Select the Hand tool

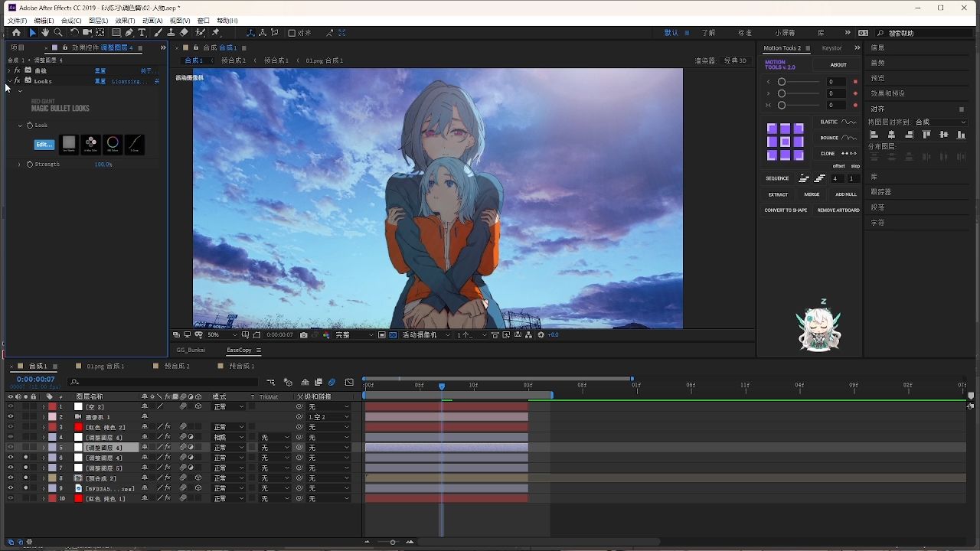(45, 33)
